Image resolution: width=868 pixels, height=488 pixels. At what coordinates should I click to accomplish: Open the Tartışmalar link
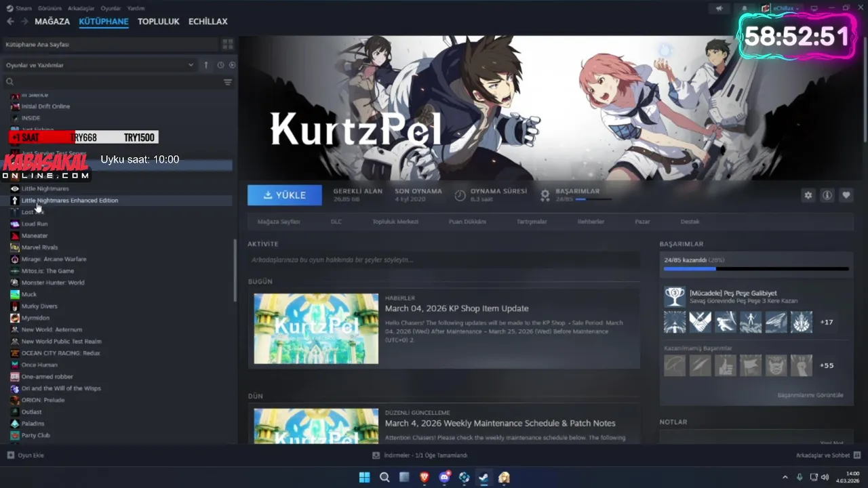[532, 222]
